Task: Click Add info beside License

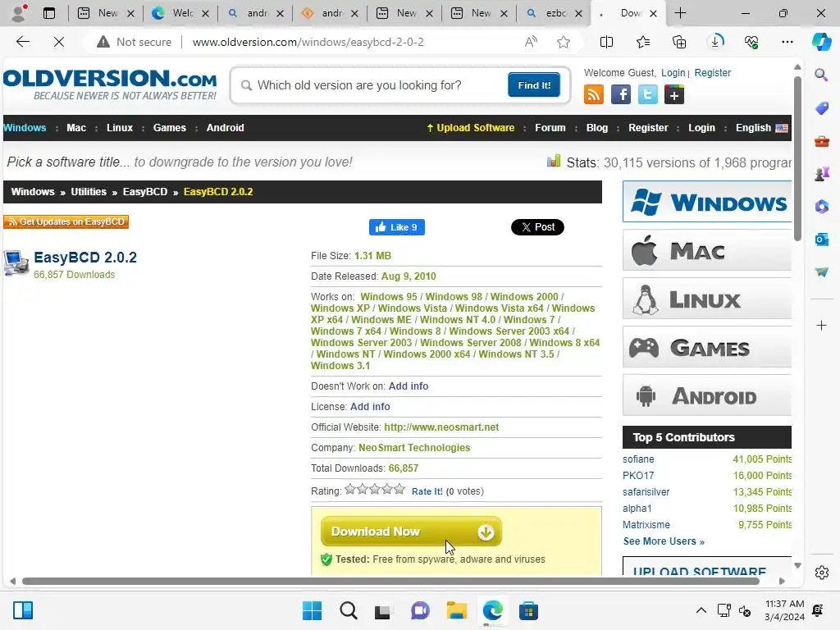Action: point(370,407)
